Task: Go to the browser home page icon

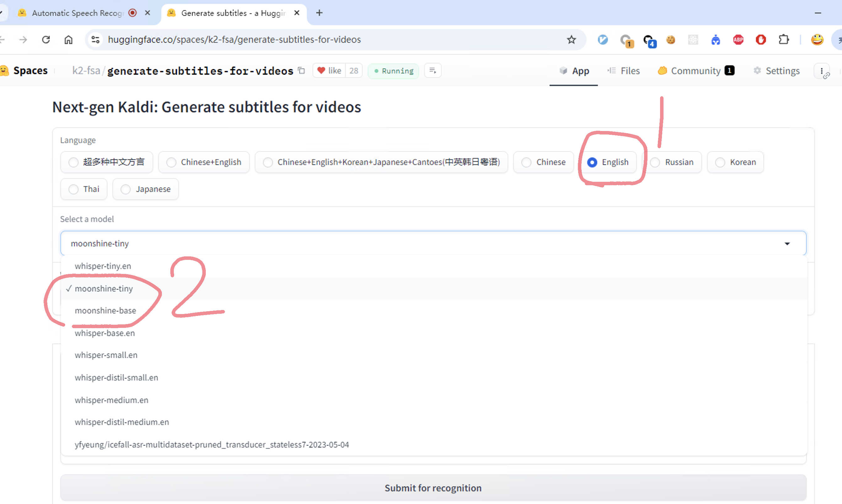Action: (x=68, y=40)
